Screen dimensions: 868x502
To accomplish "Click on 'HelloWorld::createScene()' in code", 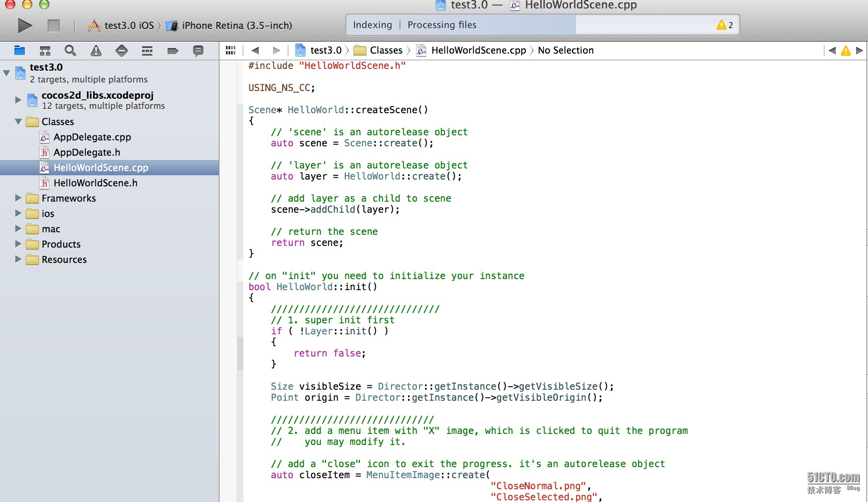I will click(358, 110).
